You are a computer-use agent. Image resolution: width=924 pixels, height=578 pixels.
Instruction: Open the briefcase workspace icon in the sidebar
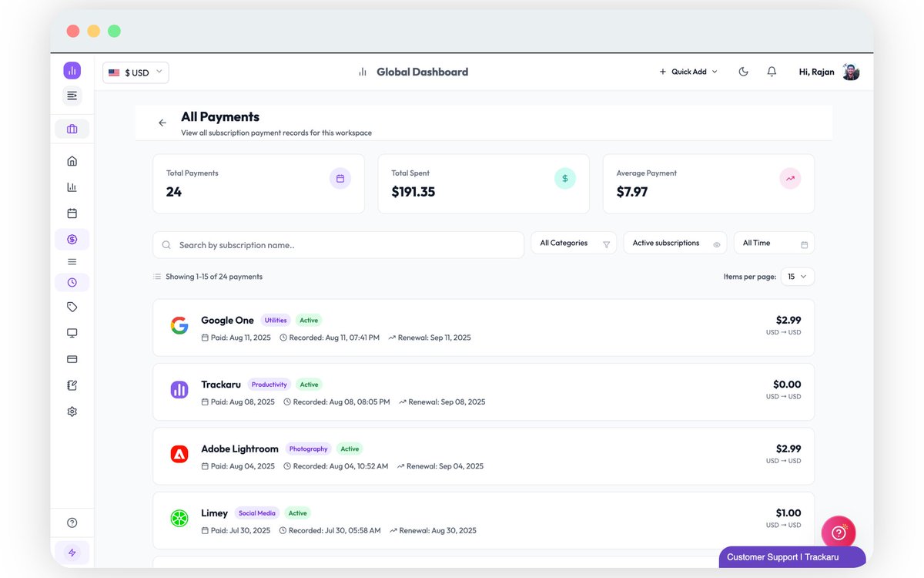coord(72,129)
